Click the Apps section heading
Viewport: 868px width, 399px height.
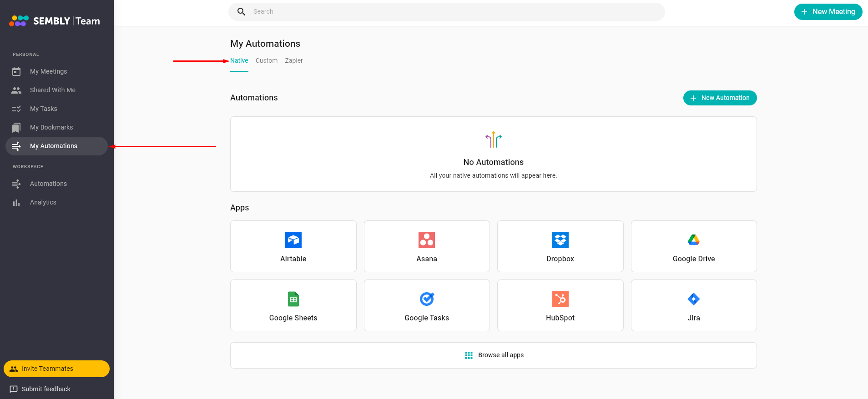click(x=240, y=208)
